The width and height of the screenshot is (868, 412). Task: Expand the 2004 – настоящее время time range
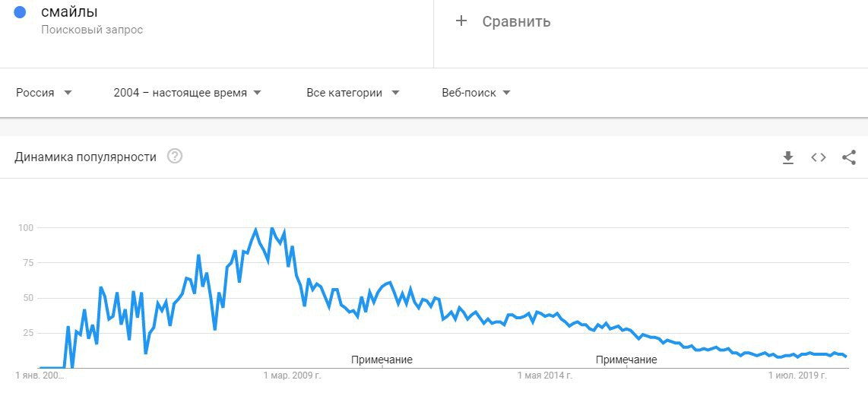[x=187, y=93]
